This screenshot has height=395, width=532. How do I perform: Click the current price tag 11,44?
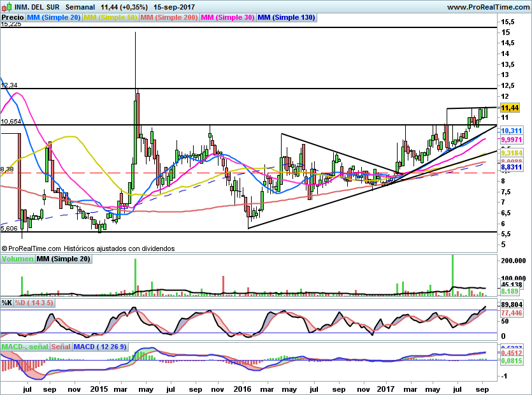(510, 108)
